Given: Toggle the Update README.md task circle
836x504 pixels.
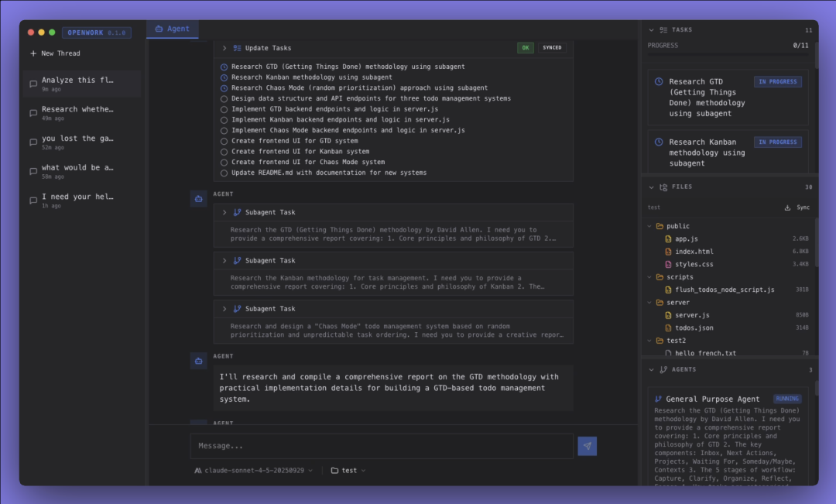Looking at the screenshot, I should [224, 173].
